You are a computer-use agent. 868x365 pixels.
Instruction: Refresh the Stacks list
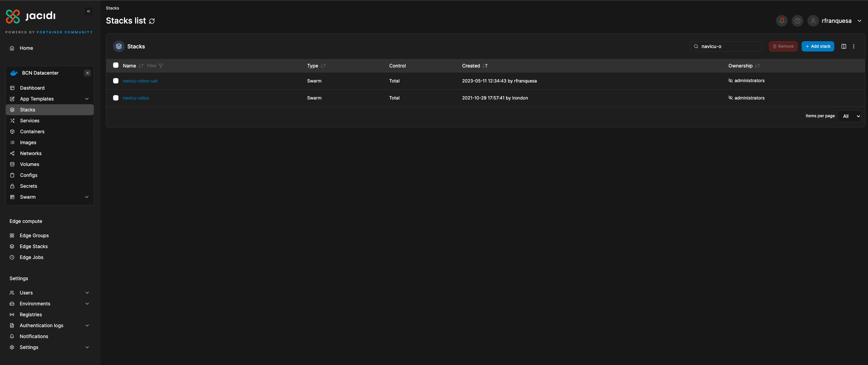[152, 21]
